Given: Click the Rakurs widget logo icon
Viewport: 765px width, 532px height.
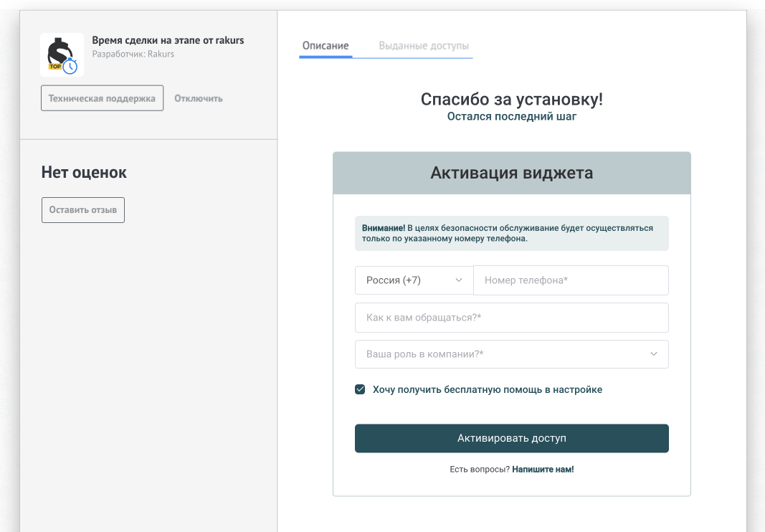Looking at the screenshot, I should coord(62,54).
